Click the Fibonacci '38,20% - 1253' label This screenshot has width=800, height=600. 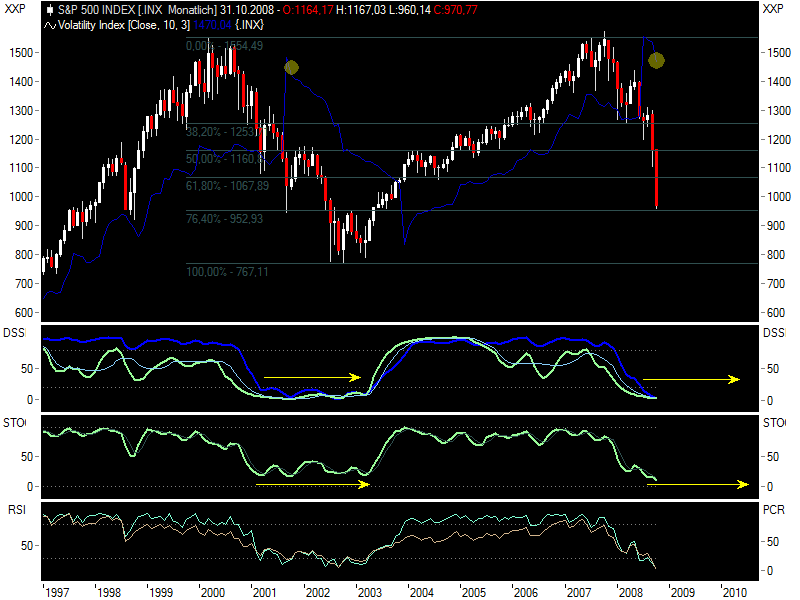223,132
